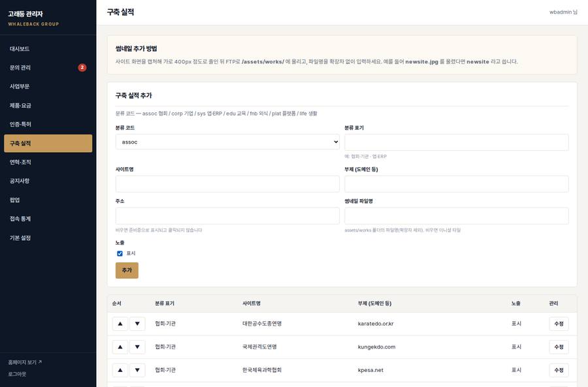Select 제품·요금 in sidebar
The image size is (588, 387).
pos(48,105)
